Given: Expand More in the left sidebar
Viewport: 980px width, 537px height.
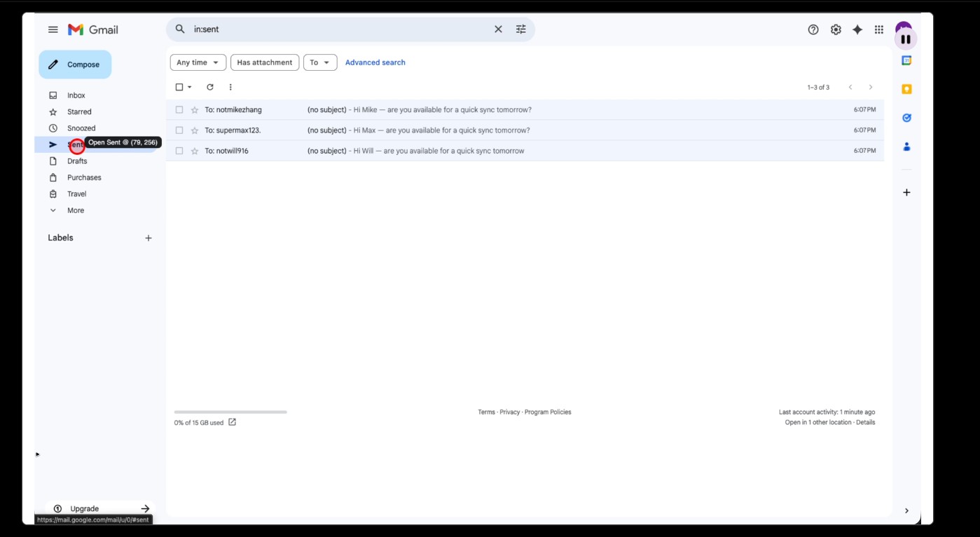Looking at the screenshot, I should coord(75,210).
